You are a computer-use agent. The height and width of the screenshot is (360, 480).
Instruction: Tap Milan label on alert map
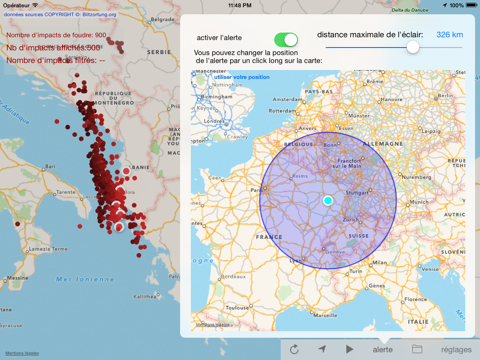(x=379, y=262)
